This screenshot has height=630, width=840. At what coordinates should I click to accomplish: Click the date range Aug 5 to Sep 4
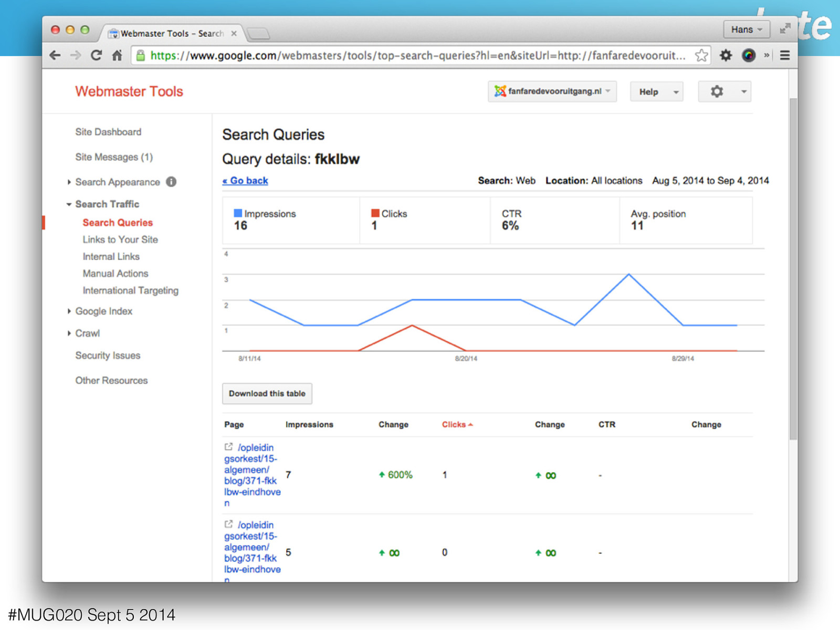(x=710, y=181)
